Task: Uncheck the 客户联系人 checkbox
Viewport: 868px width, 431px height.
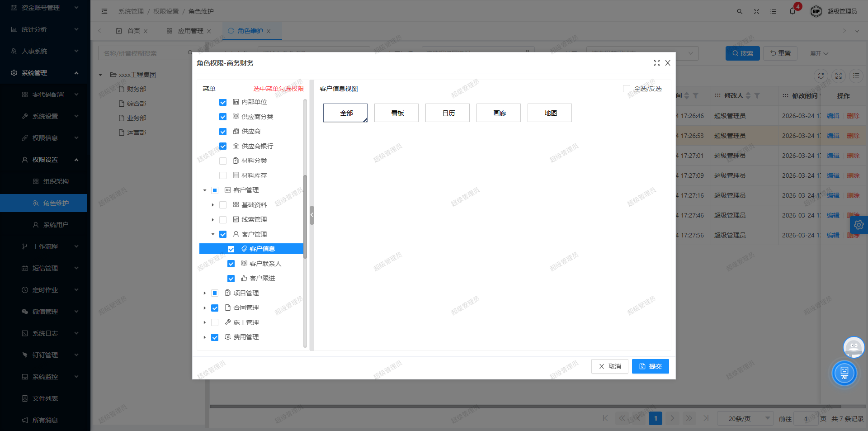Action: coord(231,264)
